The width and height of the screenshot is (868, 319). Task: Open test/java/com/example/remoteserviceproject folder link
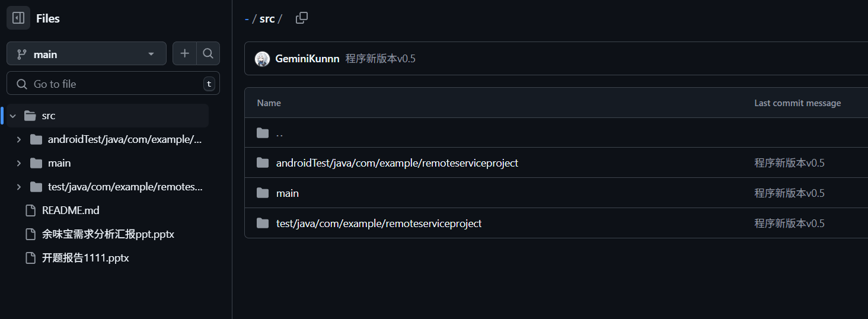click(x=378, y=224)
